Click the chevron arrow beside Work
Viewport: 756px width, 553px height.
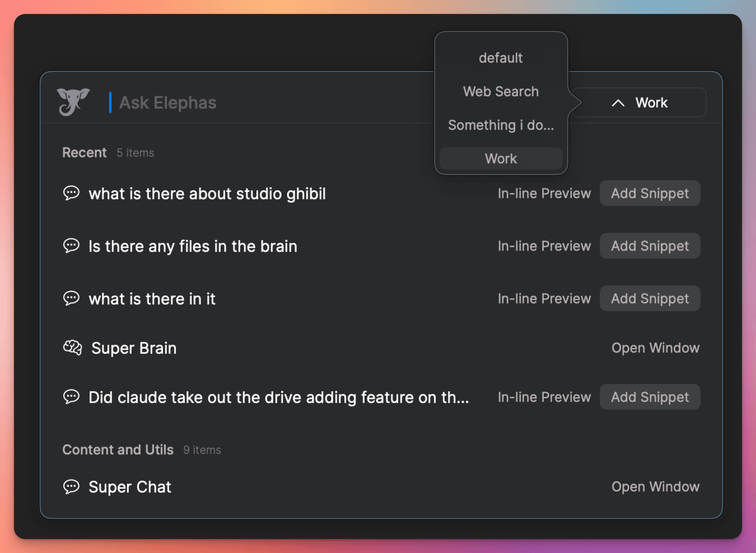[x=618, y=103]
